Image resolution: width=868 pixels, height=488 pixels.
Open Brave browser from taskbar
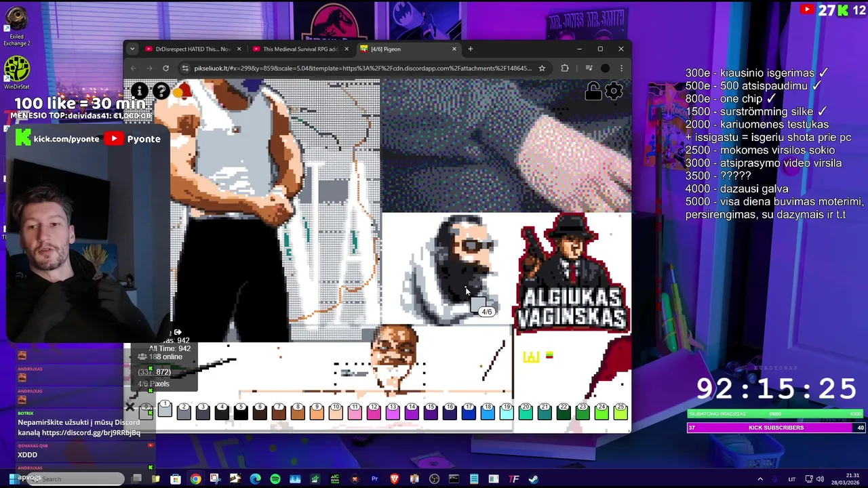pos(395,479)
